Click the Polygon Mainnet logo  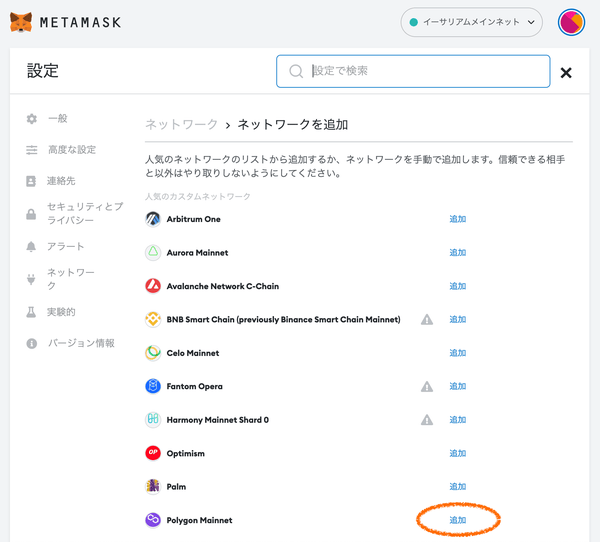(x=153, y=520)
